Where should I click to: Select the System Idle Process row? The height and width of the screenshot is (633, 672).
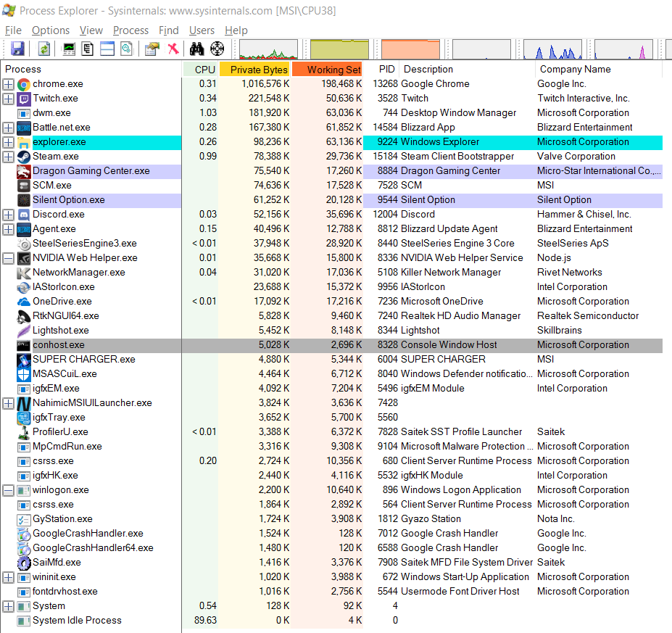click(332, 621)
